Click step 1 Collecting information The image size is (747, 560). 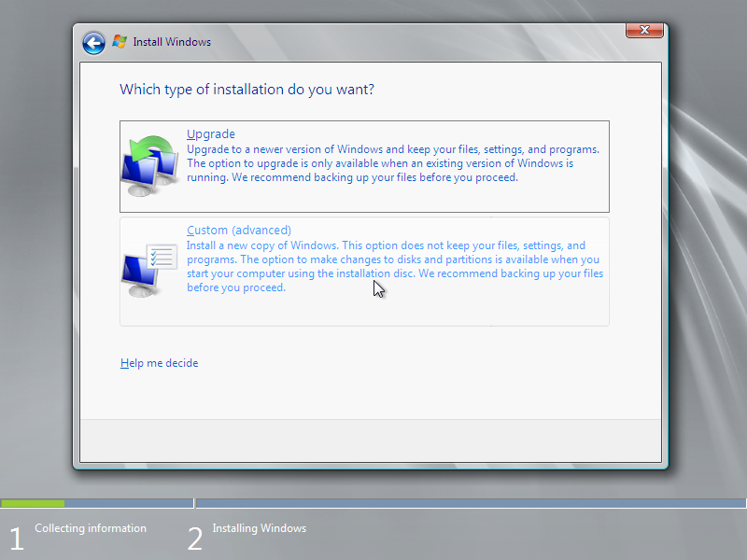coord(90,528)
